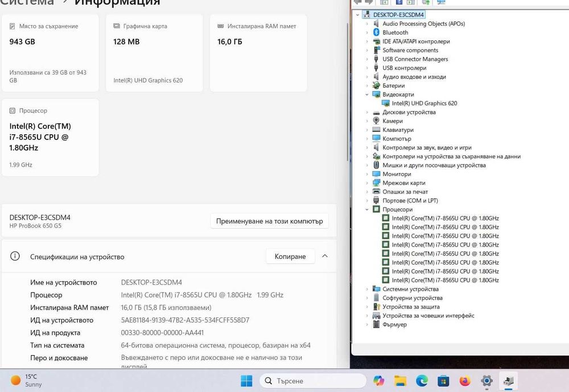Screen dimensions: 569x392
Task: Collapse the Видеокарти node
Action: (x=367, y=94)
